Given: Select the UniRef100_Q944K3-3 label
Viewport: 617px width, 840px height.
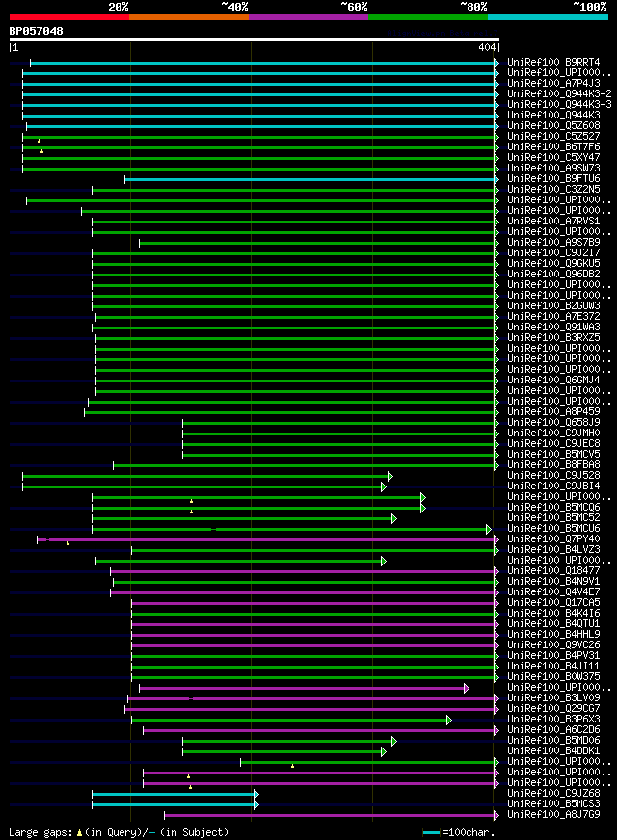Looking at the screenshot, I should pyautogui.click(x=560, y=104).
